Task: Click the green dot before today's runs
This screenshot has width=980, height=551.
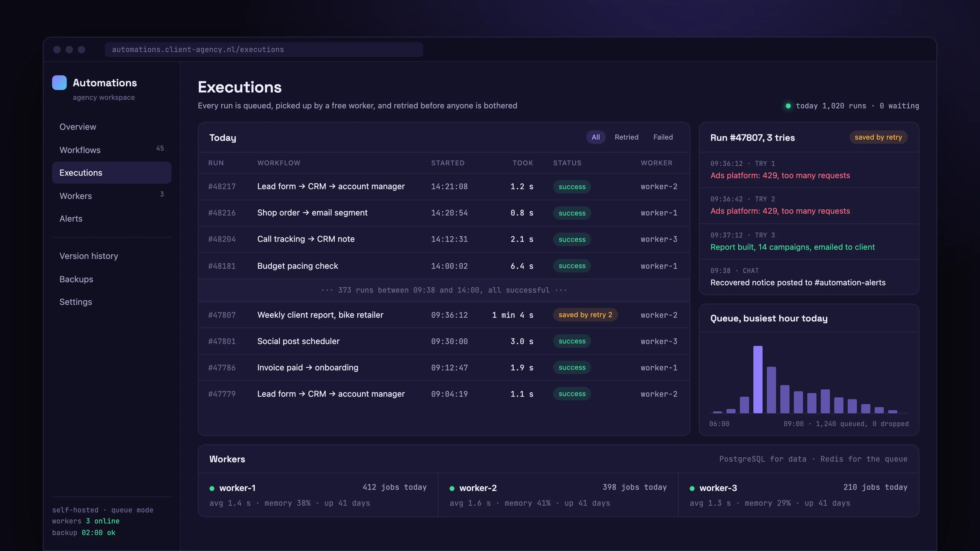Action: point(788,106)
